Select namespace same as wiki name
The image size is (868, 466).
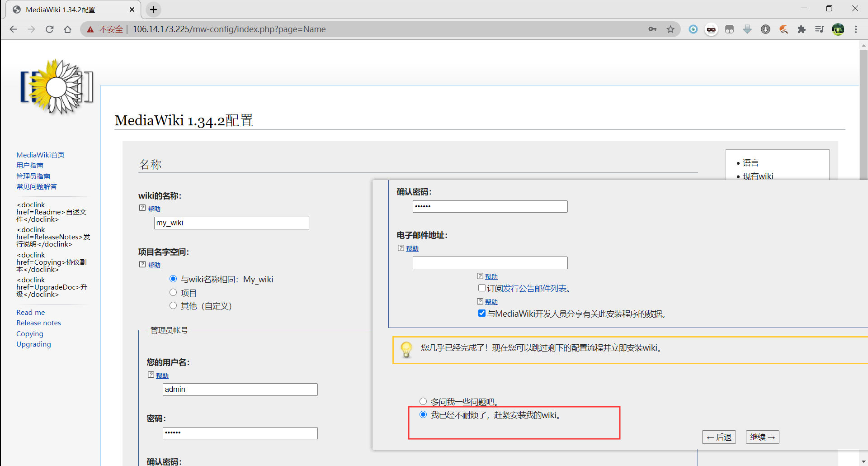click(173, 279)
